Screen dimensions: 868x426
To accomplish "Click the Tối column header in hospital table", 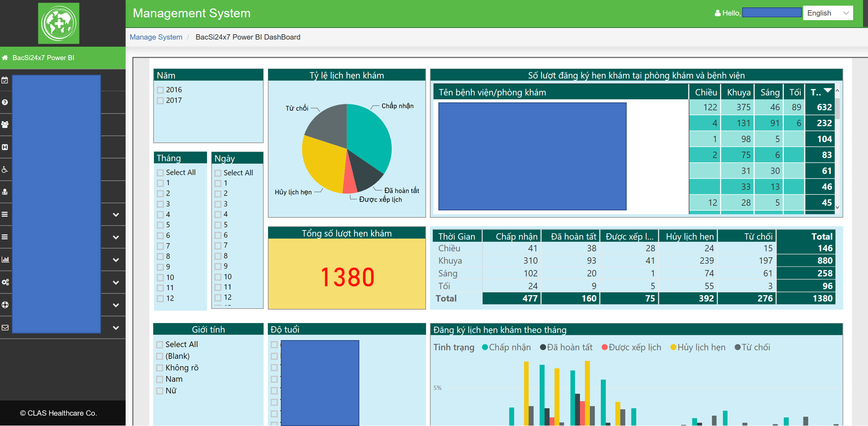I will coord(795,92).
